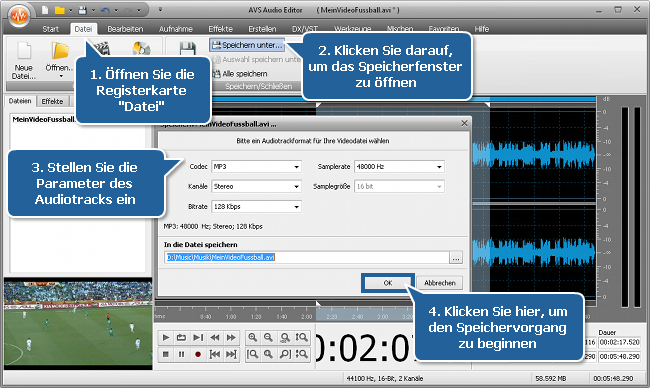Select the Dateien panel tab
The height and width of the screenshot is (388, 650).
[20, 101]
